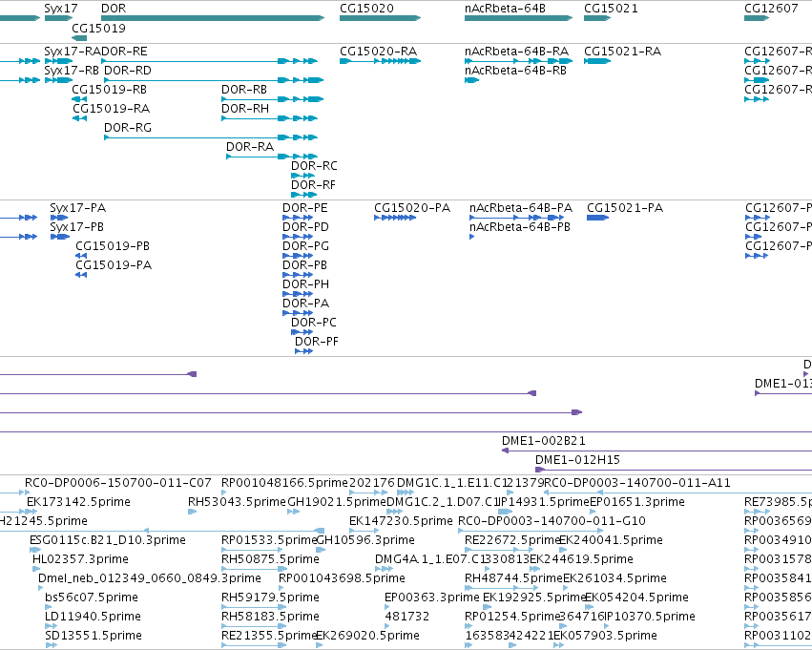Image resolution: width=812 pixels, height=650 pixels.
Task: Select the CG15020 gene bar
Action: pos(380,18)
